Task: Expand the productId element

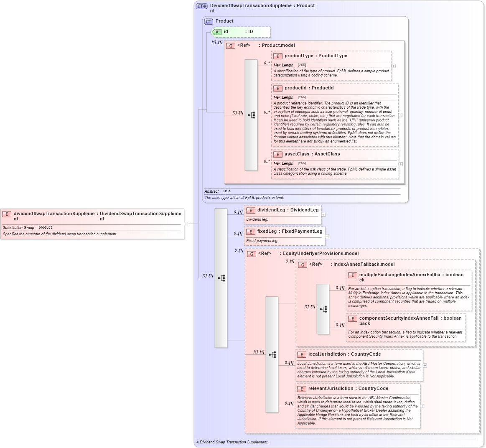Action: pyautogui.click(x=400, y=115)
